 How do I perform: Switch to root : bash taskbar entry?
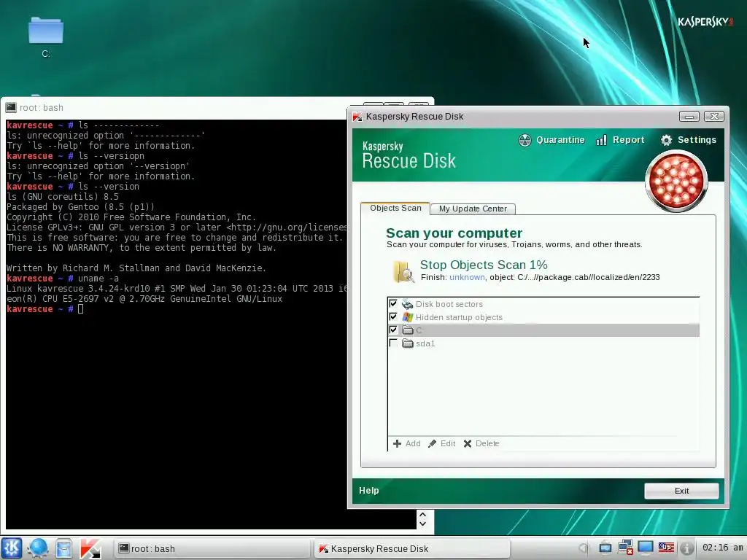(x=212, y=548)
